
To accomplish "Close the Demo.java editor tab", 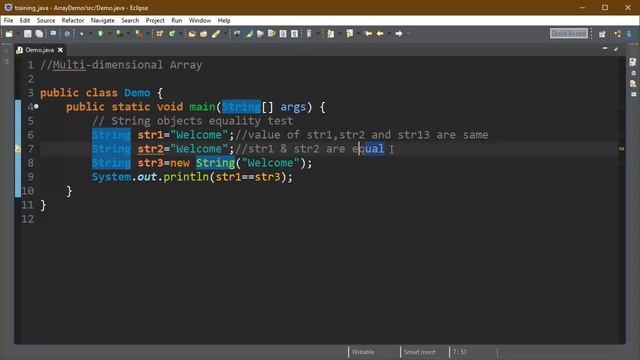I will [x=60, y=50].
